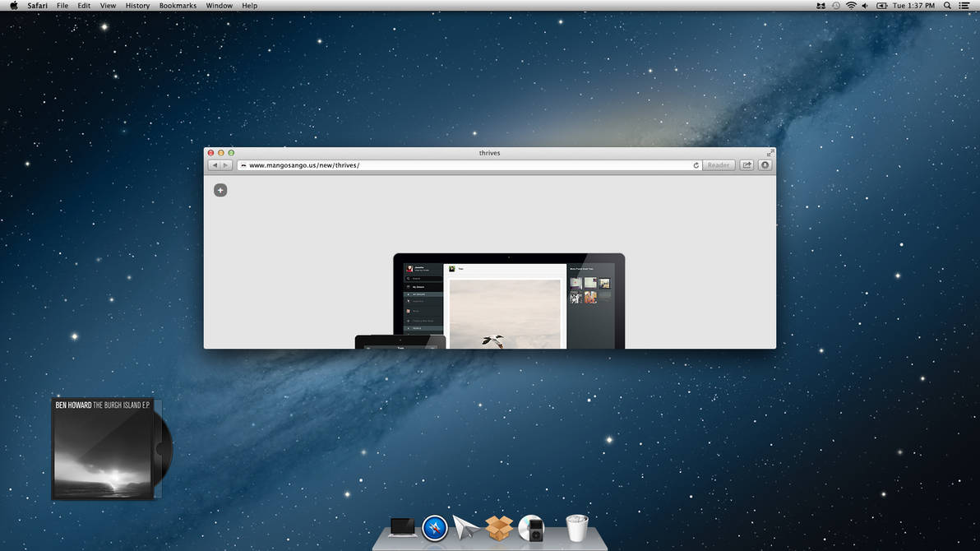Open the Bookmarks menu
This screenshot has width=980, height=551.
[178, 6]
